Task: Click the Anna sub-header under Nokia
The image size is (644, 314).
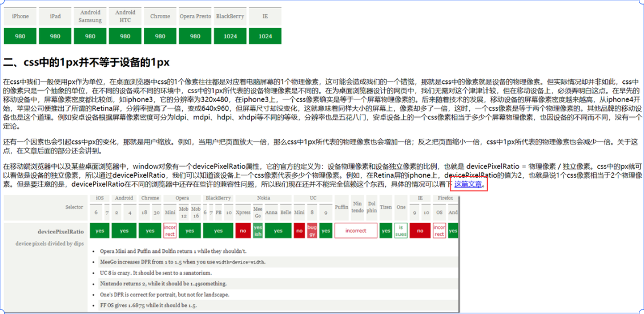Action: coord(271,212)
